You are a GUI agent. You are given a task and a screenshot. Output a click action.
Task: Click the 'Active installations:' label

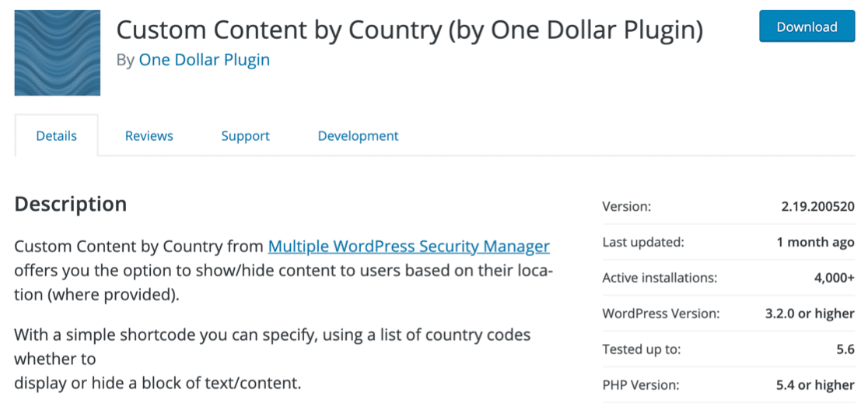tap(660, 279)
